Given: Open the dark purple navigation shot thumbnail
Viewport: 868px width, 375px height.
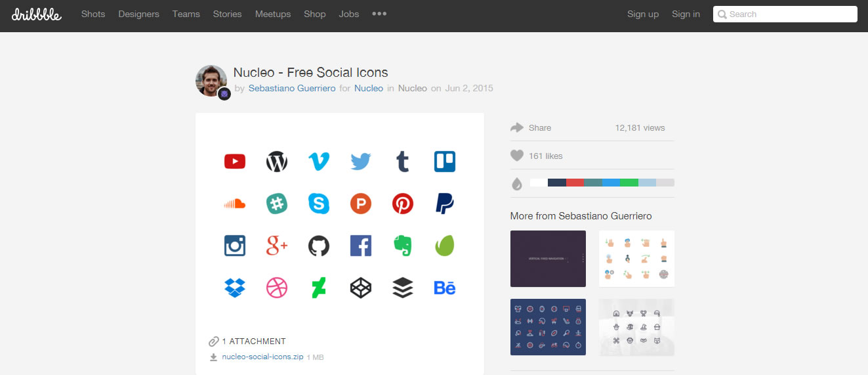Looking at the screenshot, I should click(548, 259).
